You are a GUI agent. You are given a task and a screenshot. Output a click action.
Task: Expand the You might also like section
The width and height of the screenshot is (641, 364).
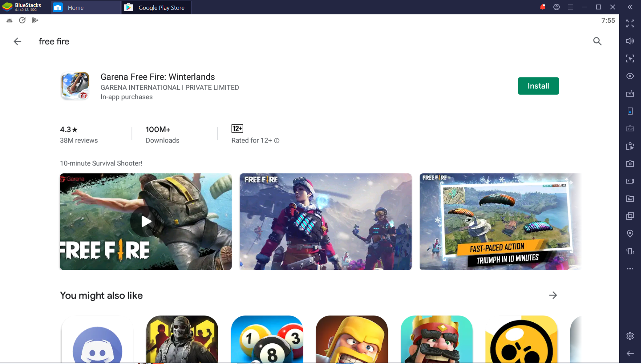coord(553,295)
